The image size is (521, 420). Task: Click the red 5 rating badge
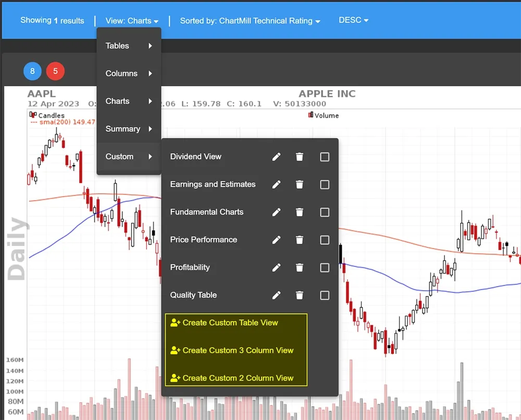click(x=55, y=71)
